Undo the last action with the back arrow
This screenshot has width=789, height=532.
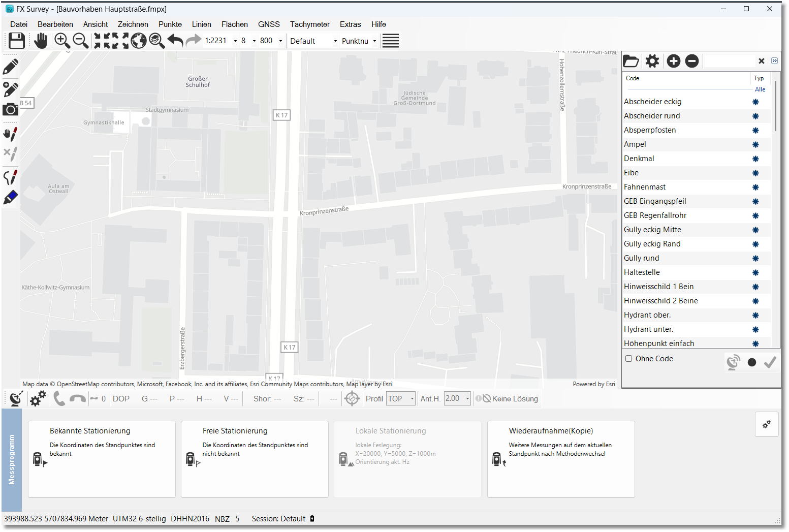[x=175, y=41]
